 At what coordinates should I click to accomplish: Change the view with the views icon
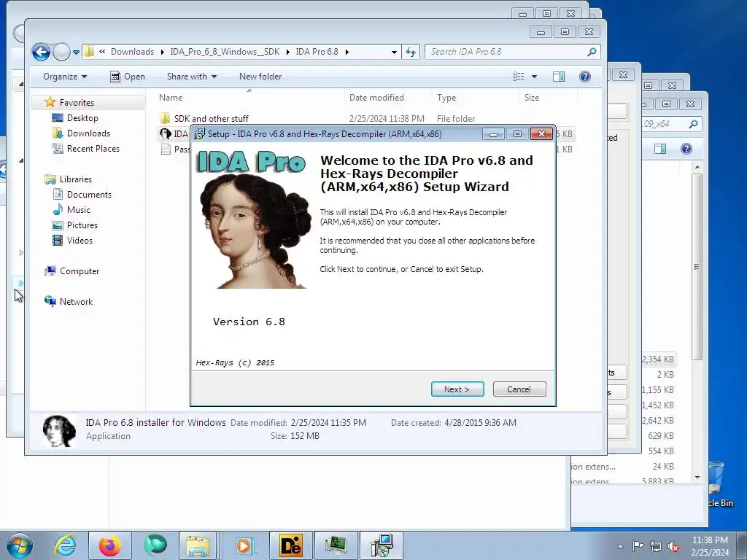(519, 76)
